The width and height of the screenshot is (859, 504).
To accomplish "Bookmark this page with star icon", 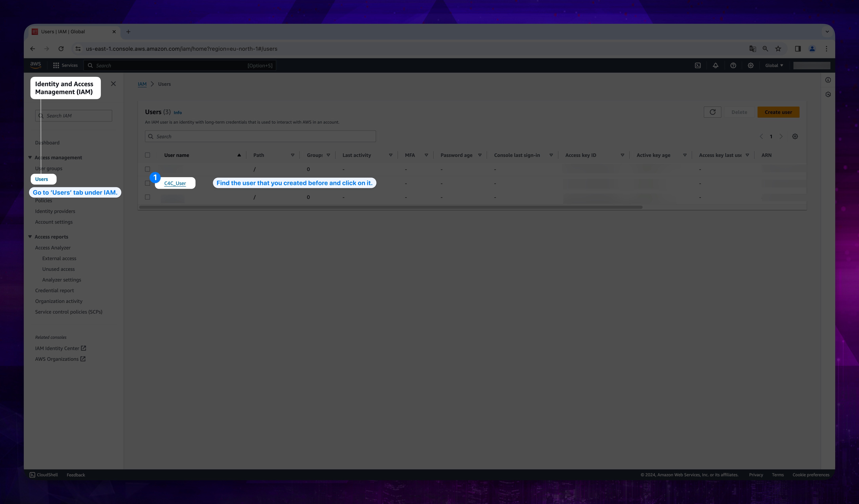I will click(778, 49).
